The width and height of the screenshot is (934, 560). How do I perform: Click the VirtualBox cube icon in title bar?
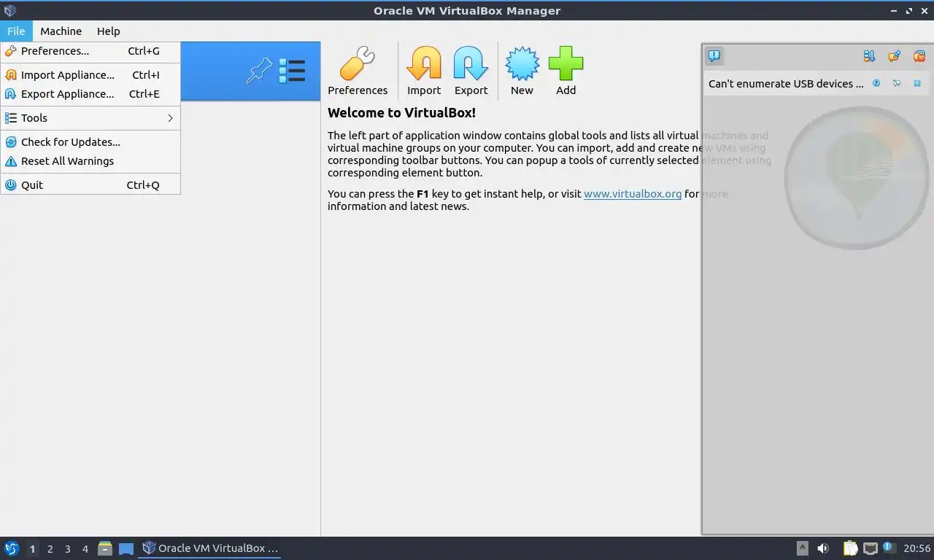tap(10, 10)
